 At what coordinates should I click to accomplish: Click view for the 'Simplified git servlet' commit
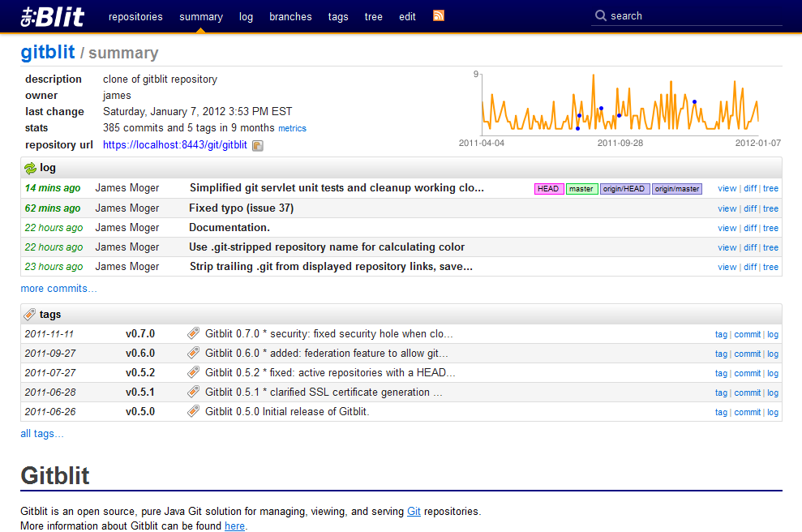(727, 189)
